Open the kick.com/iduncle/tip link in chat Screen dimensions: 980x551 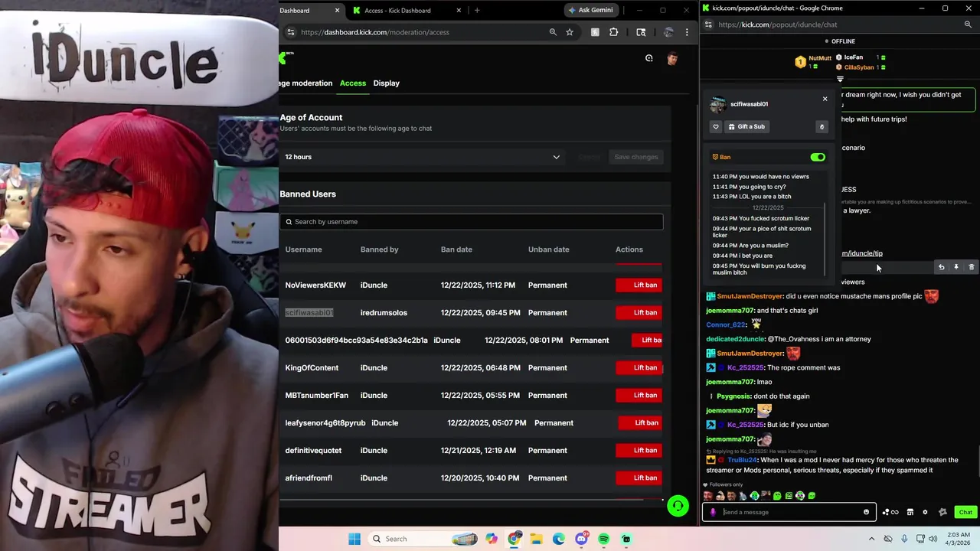(x=862, y=253)
